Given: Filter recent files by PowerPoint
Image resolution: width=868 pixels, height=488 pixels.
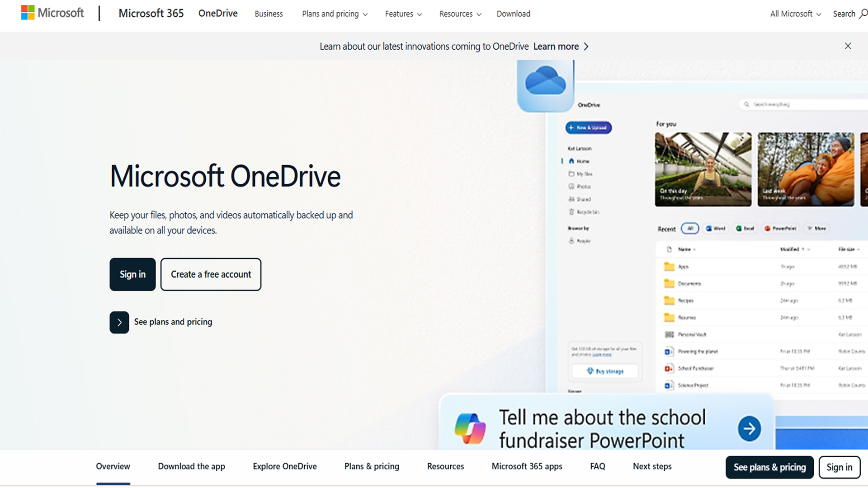Looking at the screenshot, I should pyautogui.click(x=780, y=229).
